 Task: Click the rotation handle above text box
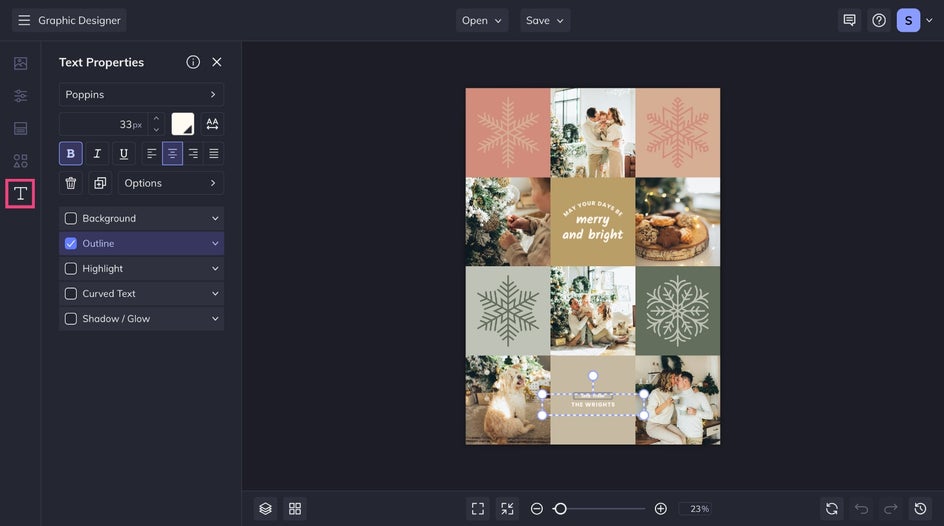pyautogui.click(x=593, y=376)
